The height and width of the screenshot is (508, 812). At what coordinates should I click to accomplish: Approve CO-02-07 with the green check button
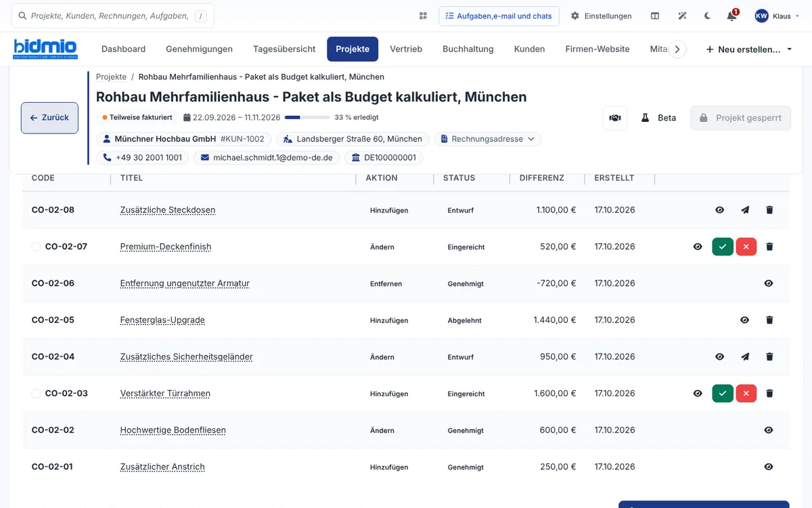point(723,247)
